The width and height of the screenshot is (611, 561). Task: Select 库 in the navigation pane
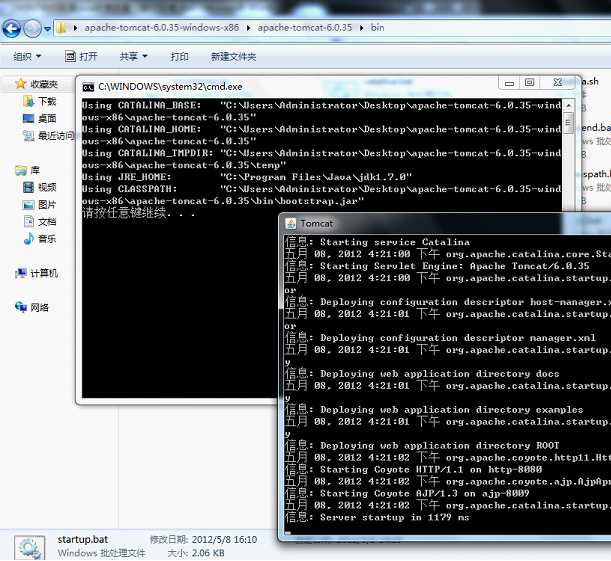(x=35, y=170)
